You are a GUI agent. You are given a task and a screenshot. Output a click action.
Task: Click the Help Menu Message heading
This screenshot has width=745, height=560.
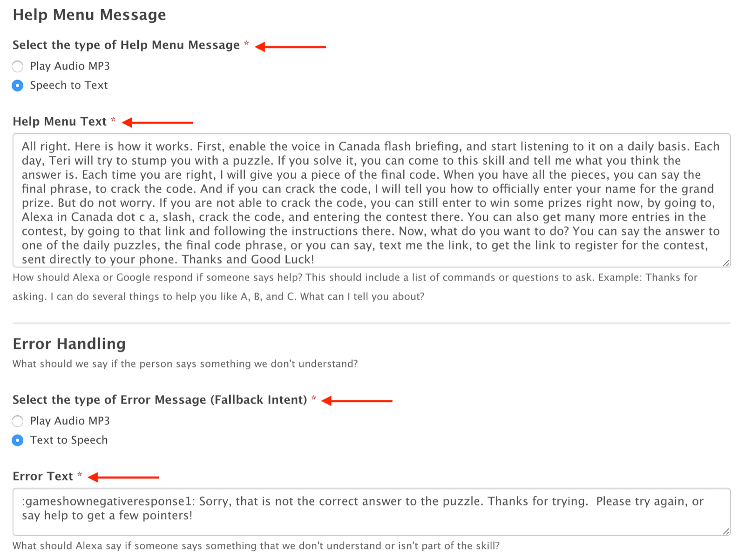pyautogui.click(x=89, y=14)
